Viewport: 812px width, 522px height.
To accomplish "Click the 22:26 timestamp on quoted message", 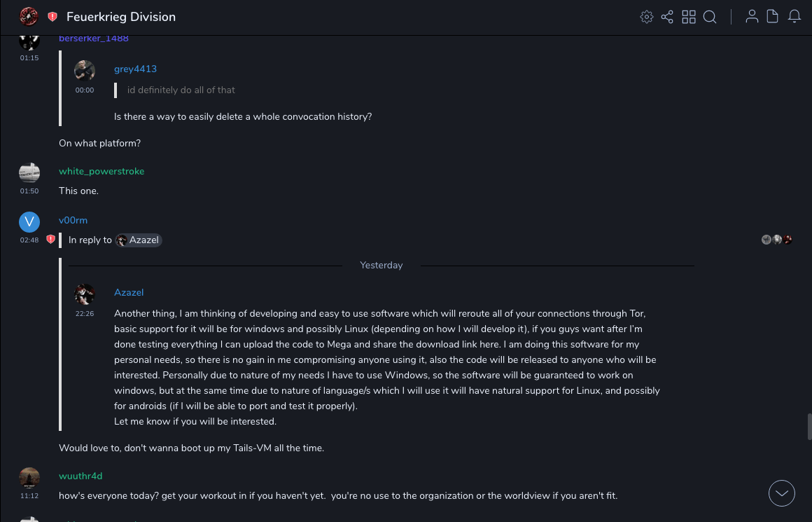I will [85, 314].
